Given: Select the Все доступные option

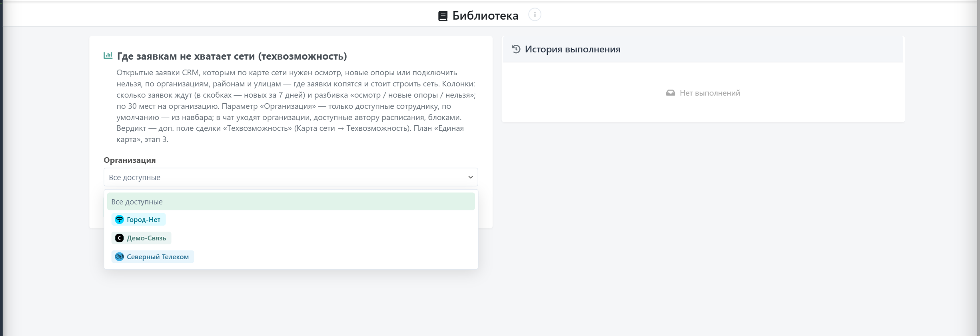Looking at the screenshot, I should point(291,202).
